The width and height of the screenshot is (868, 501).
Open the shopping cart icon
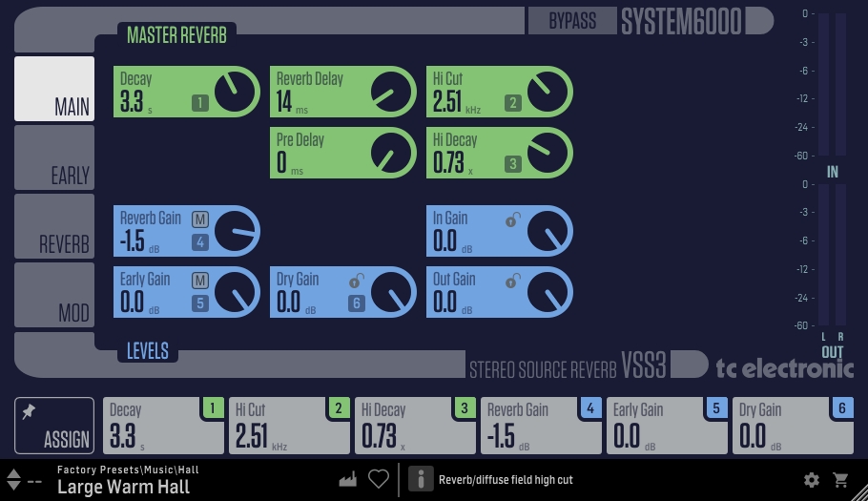[x=840, y=480]
